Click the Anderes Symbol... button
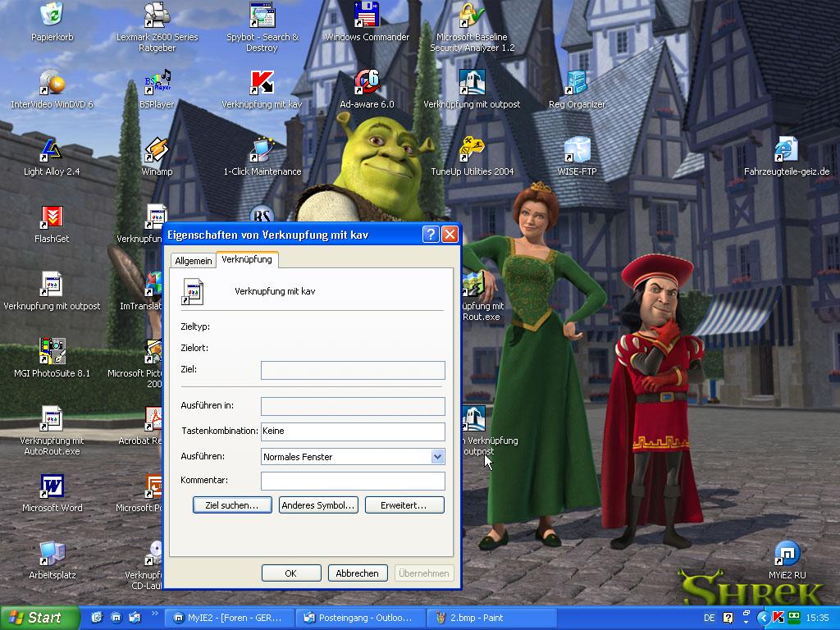The image size is (840, 630). tap(318, 505)
